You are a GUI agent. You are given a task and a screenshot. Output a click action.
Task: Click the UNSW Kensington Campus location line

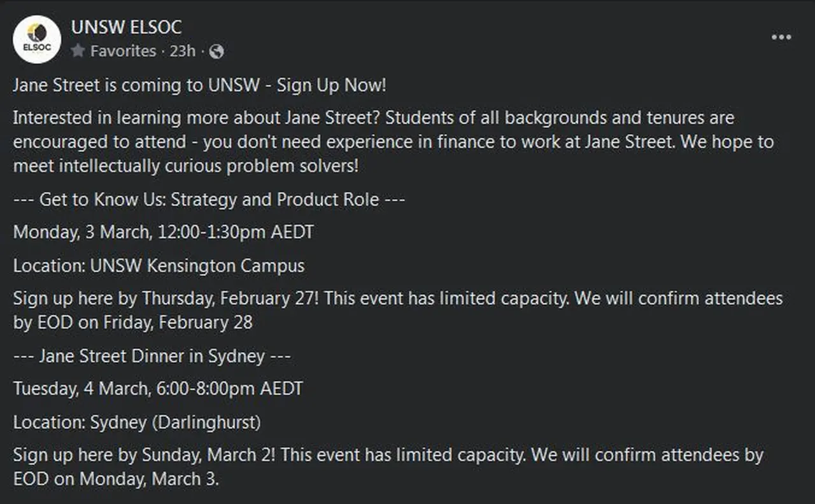pos(159,265)
